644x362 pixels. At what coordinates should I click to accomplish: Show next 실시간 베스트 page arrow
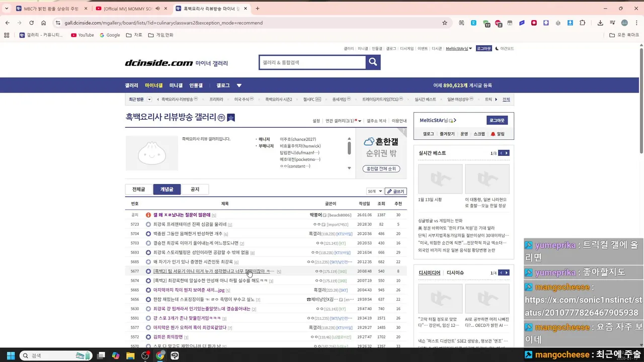tap(507, 153)
